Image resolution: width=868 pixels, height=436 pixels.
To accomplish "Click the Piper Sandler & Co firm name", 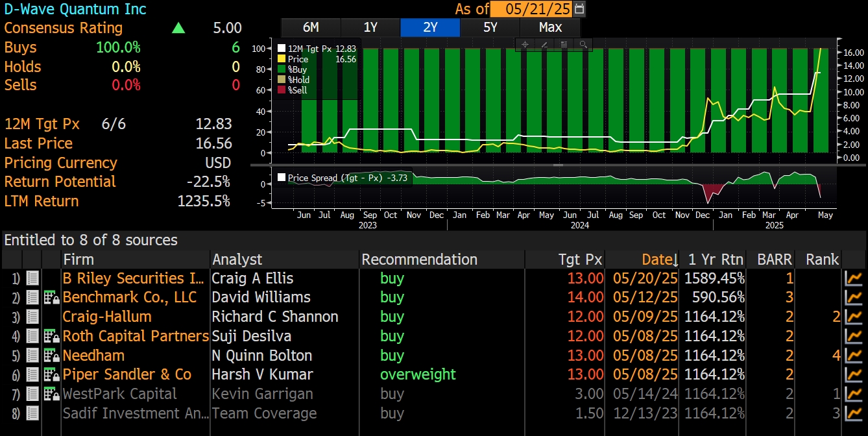I will [127, 374].
